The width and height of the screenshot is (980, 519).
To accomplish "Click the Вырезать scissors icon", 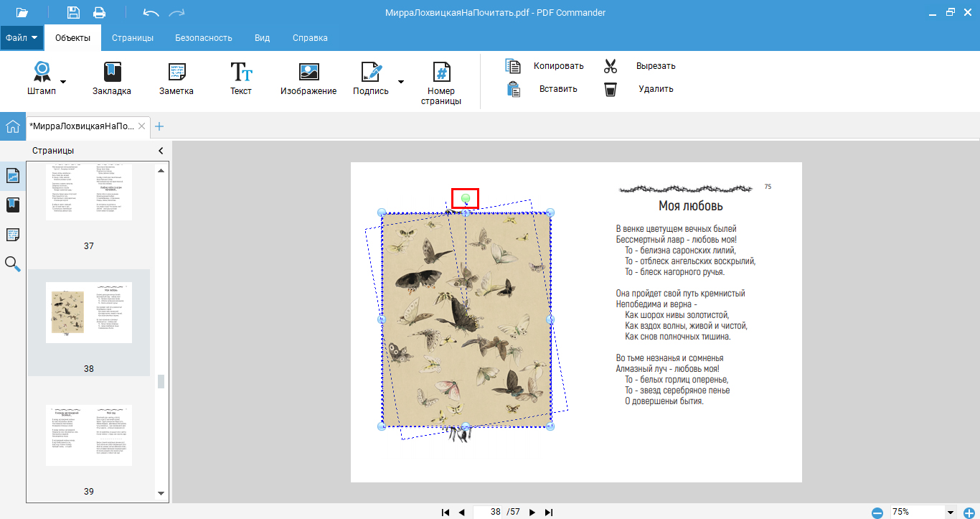I will point(611,66).
